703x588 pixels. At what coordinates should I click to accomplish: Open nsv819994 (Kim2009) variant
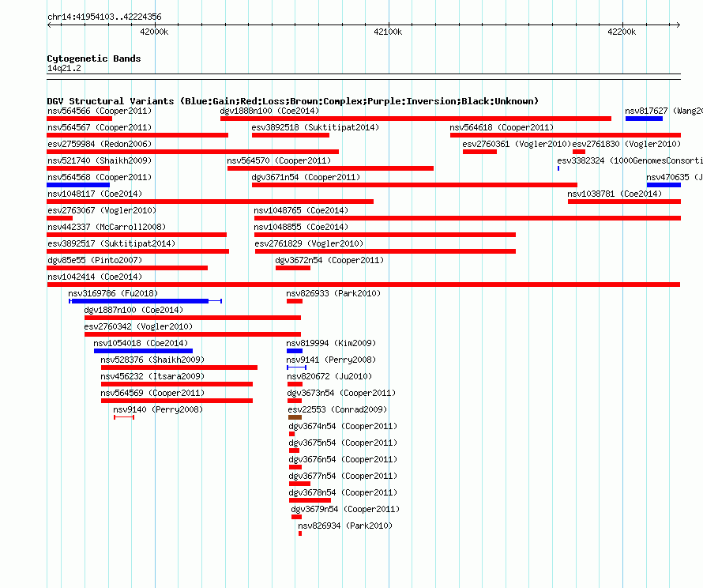(331, 343)
